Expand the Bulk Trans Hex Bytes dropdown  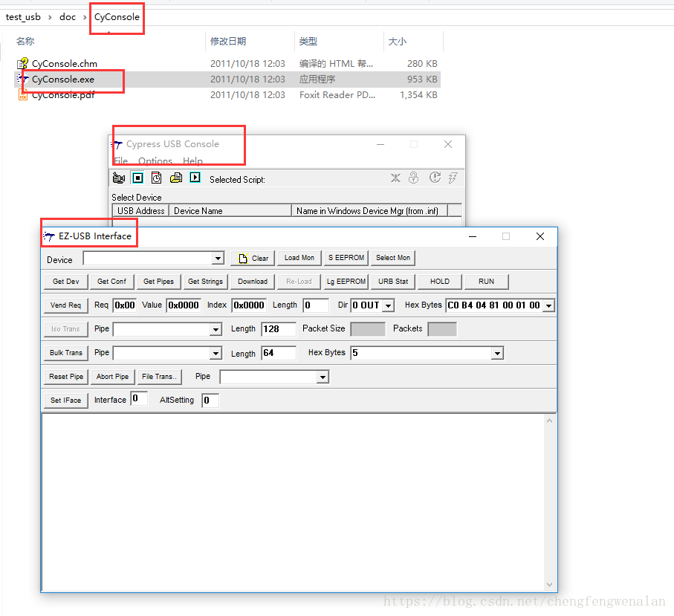click(497, 354)
